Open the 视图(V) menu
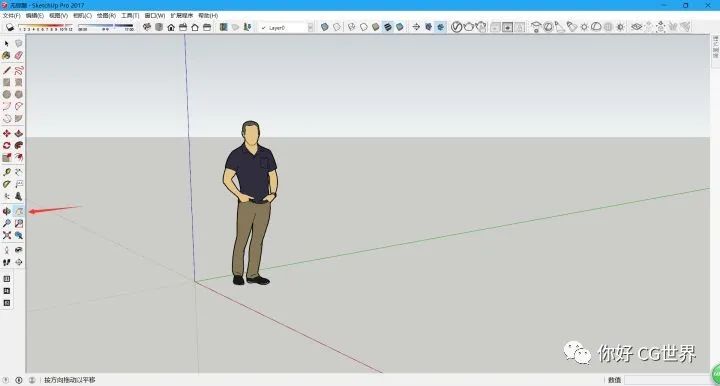This screenshot has height=386, width=720. tap(59, 16)
